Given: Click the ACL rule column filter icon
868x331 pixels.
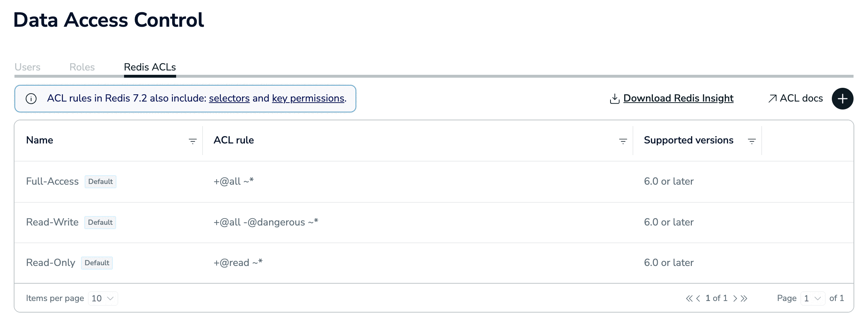Looking at the screenshot, I should pyautogui.click(x=623, y=141).
